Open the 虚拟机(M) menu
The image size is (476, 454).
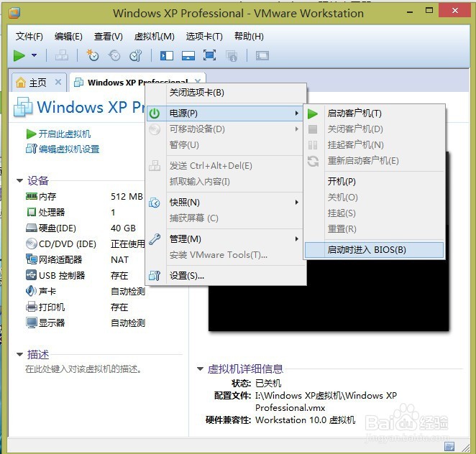[154, 37]
